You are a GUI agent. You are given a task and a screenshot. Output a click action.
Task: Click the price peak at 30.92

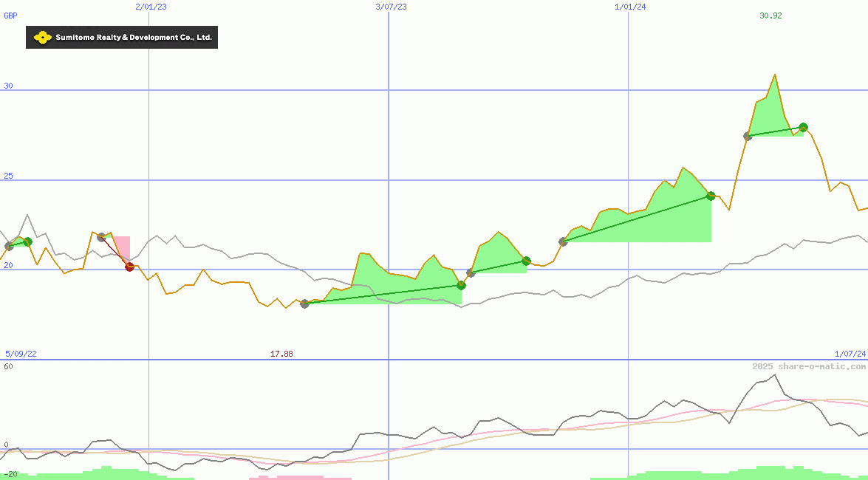pyautogui.click(x=774, y=74)
